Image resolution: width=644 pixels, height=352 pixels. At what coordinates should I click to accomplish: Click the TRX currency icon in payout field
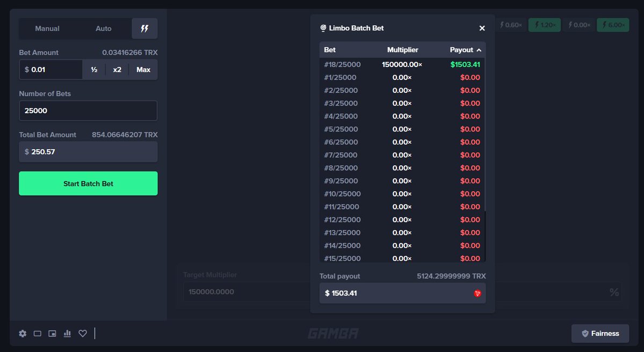pos(477,294)
